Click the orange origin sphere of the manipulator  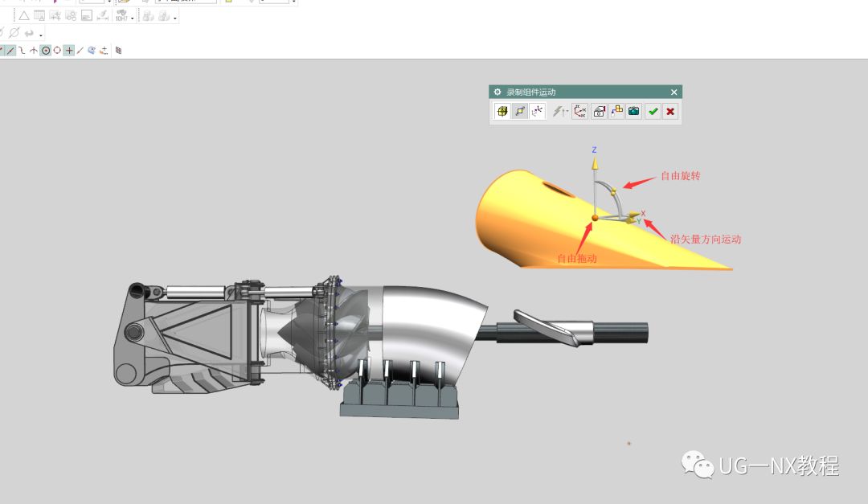click(x=595, y=218)
